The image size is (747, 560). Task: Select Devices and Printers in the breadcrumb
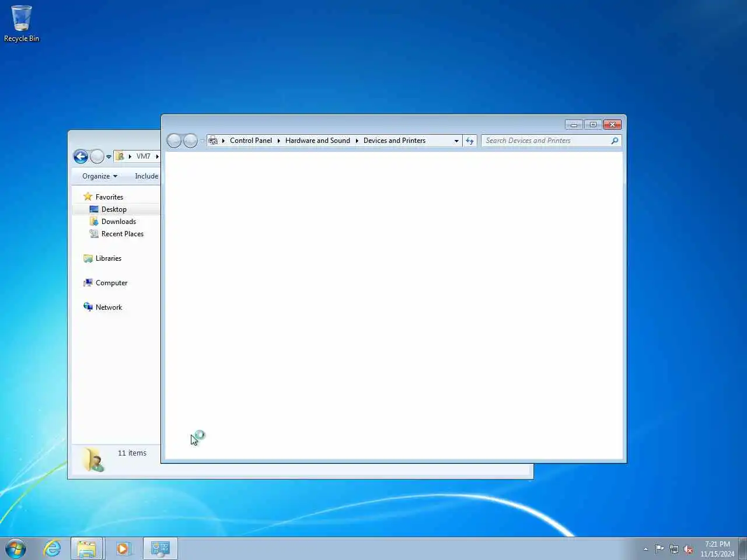[395, 141]
